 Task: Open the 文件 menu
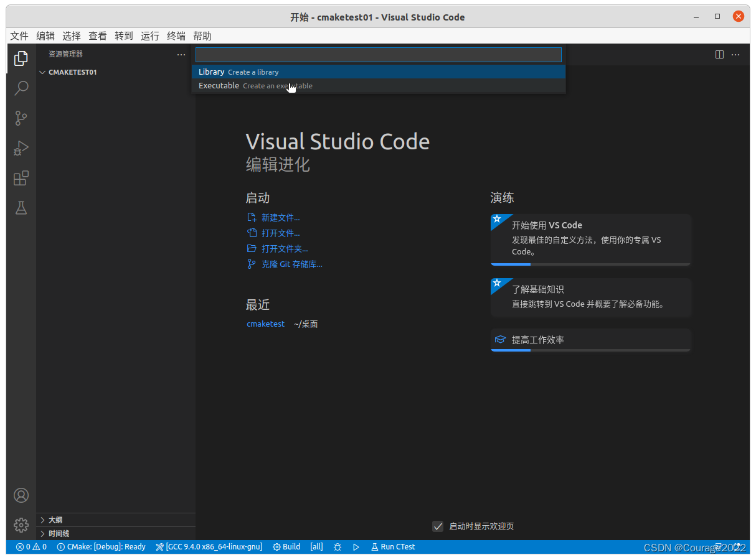tap(19, 36)
